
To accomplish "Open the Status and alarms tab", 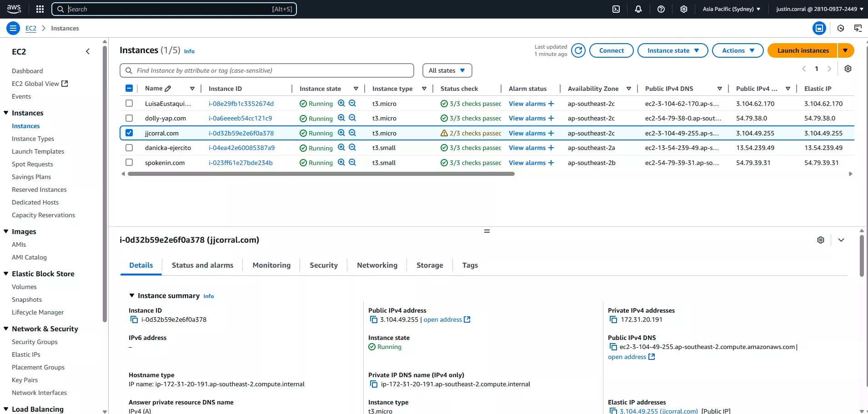I will [202, 265].
